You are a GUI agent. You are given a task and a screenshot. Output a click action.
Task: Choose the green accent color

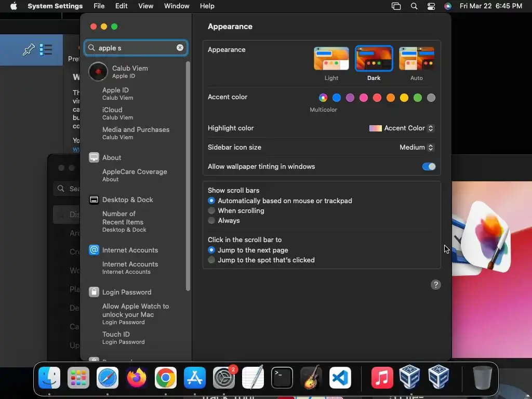[417, 98]
